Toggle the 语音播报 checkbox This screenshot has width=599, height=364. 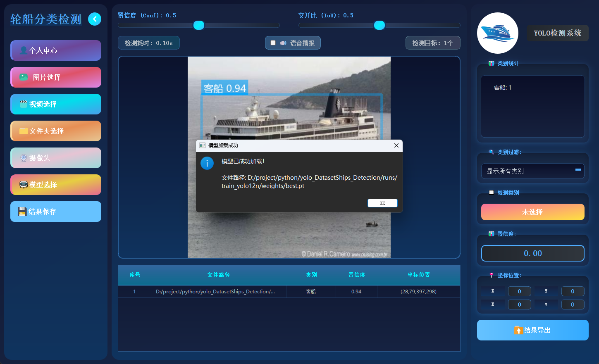(x=273, y=43)
